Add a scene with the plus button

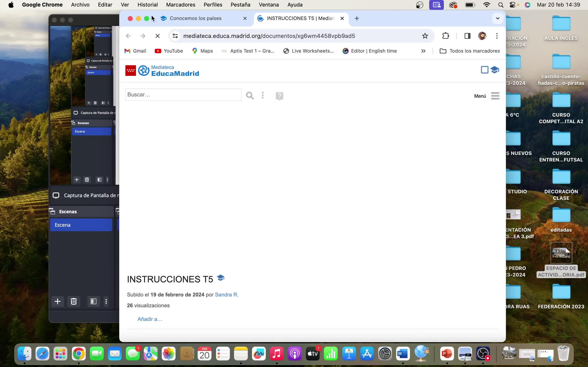[x=58, y=302]
